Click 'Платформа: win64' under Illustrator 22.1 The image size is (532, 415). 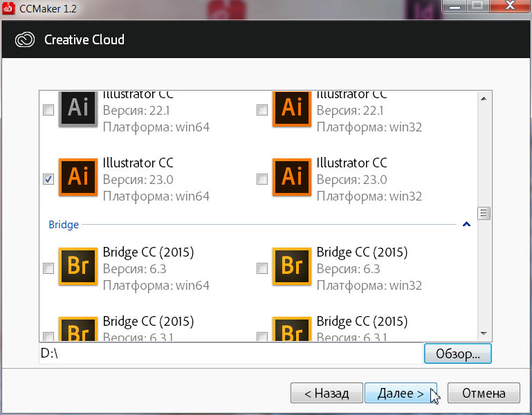coord(156,127)
